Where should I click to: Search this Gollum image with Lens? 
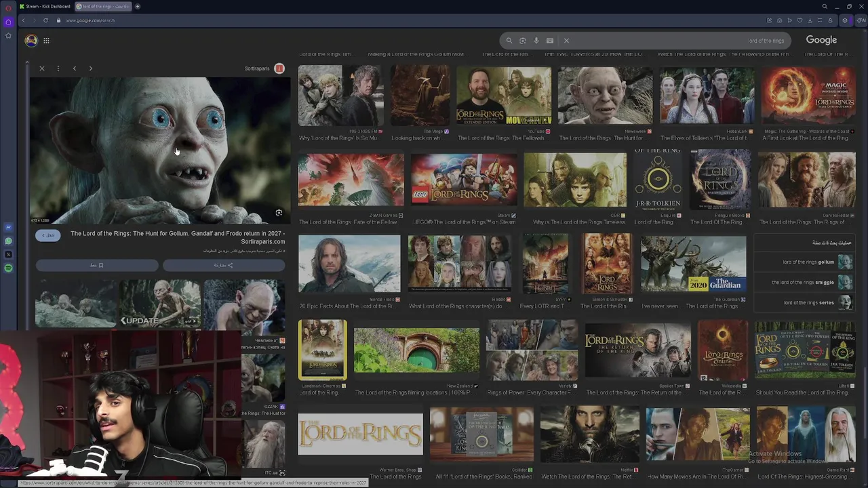click(x=279, y=213)
